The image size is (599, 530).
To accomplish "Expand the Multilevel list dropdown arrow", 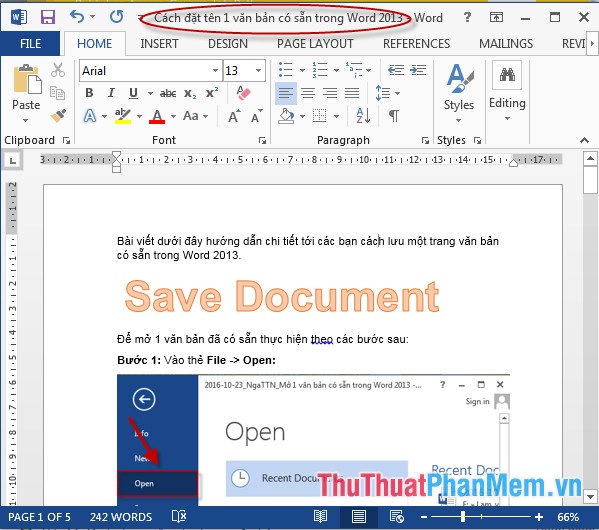I will (368, 70).
